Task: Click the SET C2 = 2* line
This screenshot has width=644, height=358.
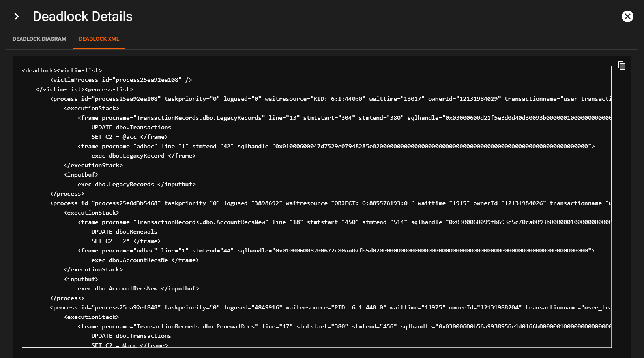Action: coord(126,241)
